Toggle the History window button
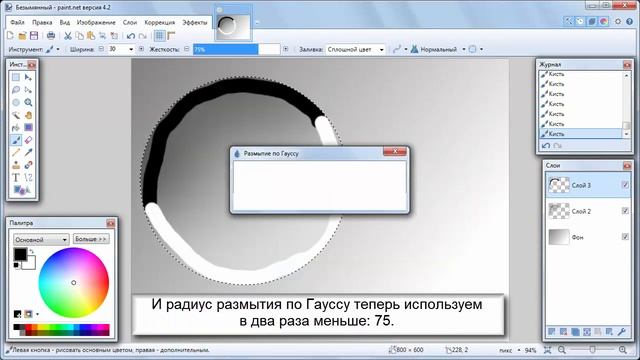The width and height of the screenshot is (640, 360). (580, 21)
